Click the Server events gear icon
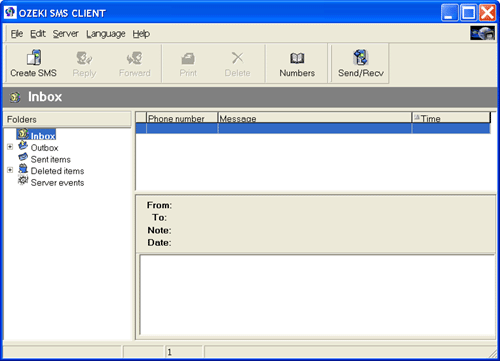 (23, 180)
